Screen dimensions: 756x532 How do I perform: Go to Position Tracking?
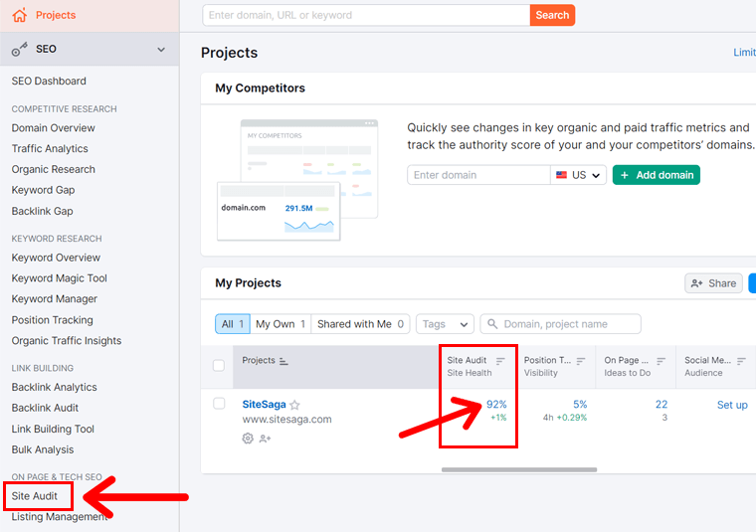(52, 320)
